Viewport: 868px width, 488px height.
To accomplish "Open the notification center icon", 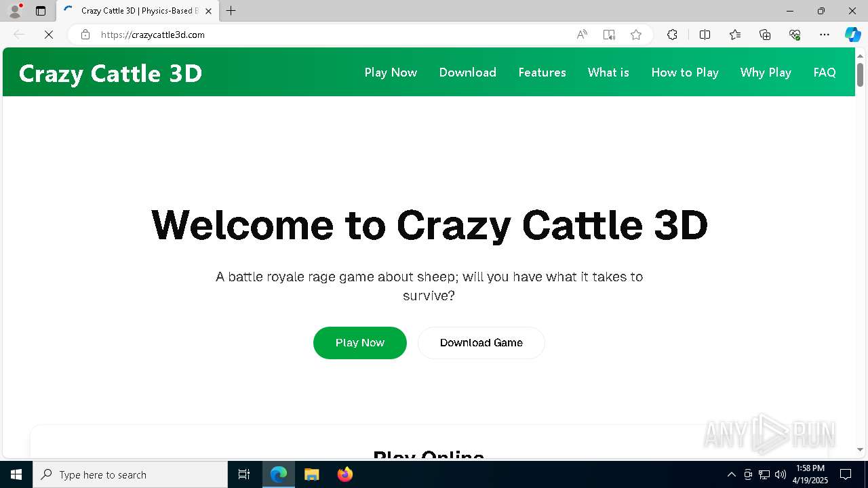I will 846,474.
